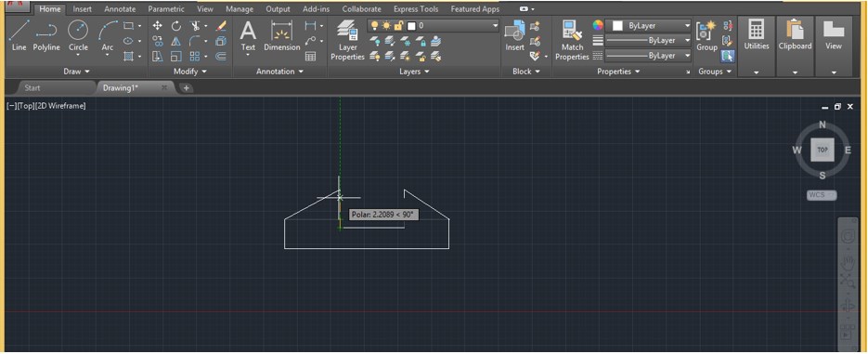Click the Explode tool icon

(x=221, y=41)
